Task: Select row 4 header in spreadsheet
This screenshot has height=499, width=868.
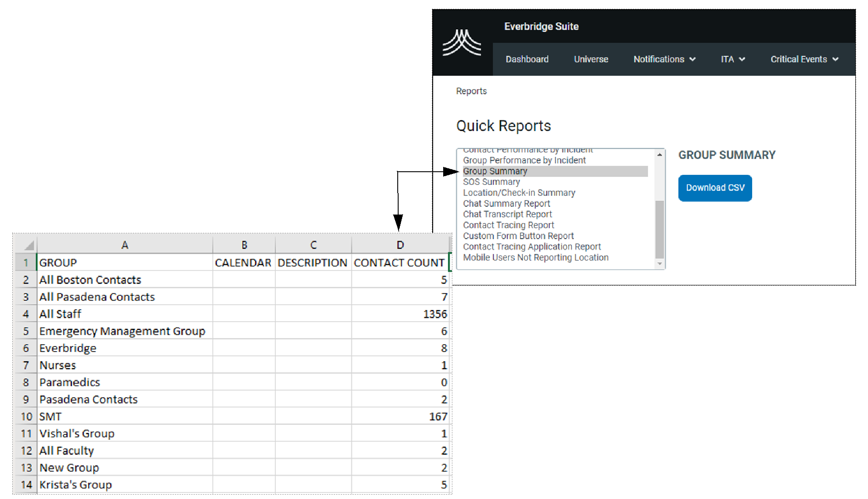Action: pyautogui.click(x=26, y=314)
